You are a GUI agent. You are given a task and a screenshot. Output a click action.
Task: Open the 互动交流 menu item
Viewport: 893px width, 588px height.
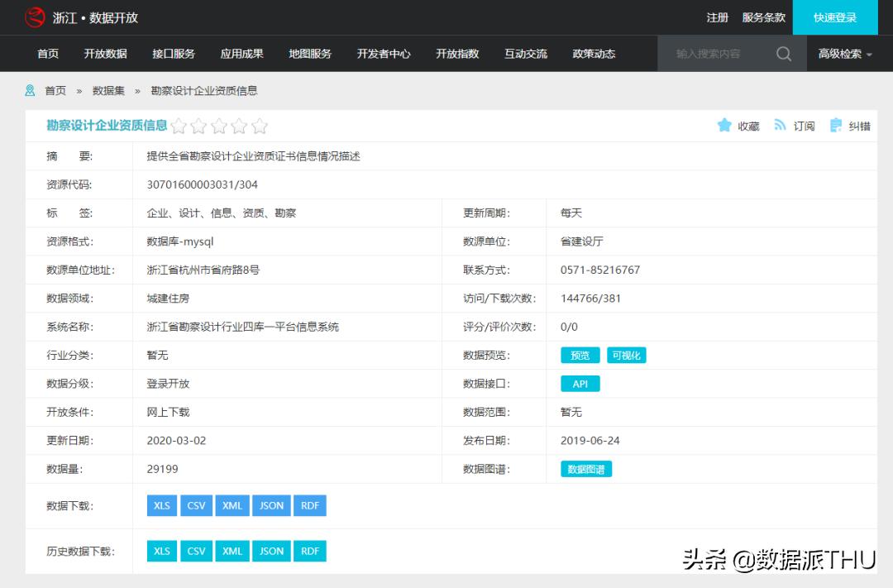coord(526,53)
